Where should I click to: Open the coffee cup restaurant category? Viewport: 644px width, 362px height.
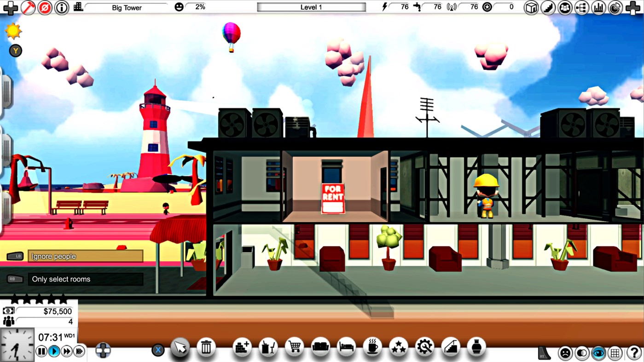372,347
